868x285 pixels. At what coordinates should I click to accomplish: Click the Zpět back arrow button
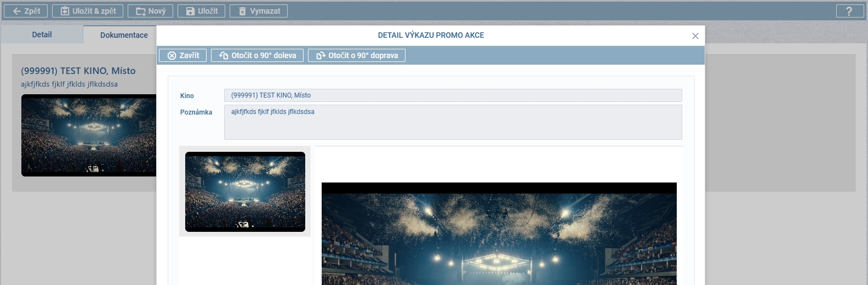(26, 11)
